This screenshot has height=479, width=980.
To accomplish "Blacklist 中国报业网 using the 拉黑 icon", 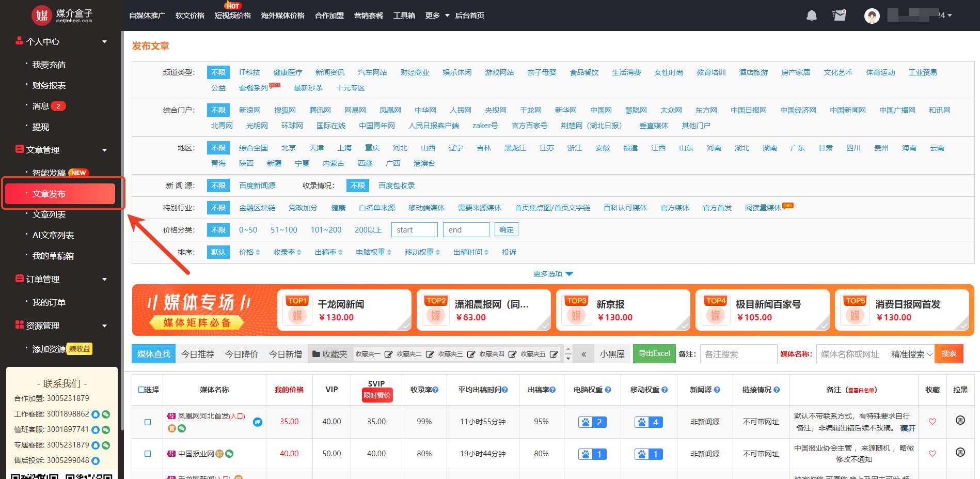I will pyautogui.click(x=960, y=453).
